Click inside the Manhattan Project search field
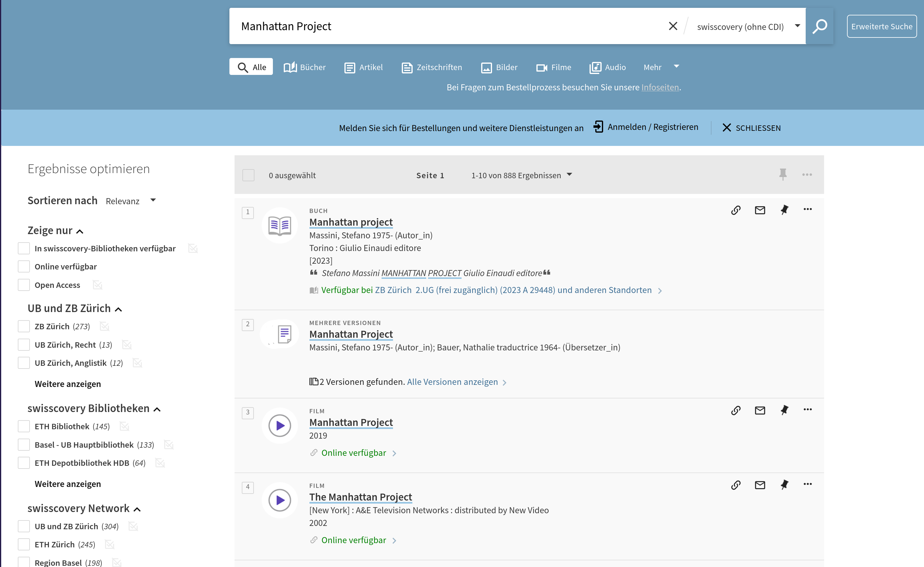The width and height of the screenshot is (924, 567). pos(450,26)
